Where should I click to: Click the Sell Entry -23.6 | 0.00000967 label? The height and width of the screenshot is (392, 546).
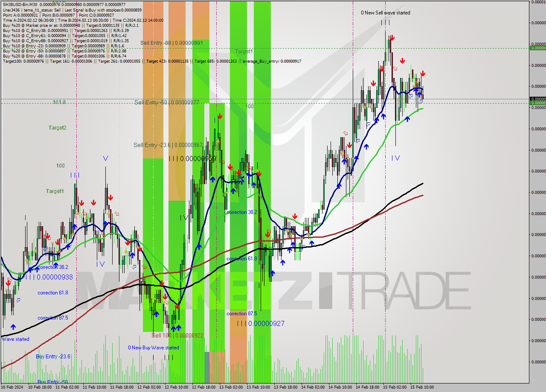168,145
